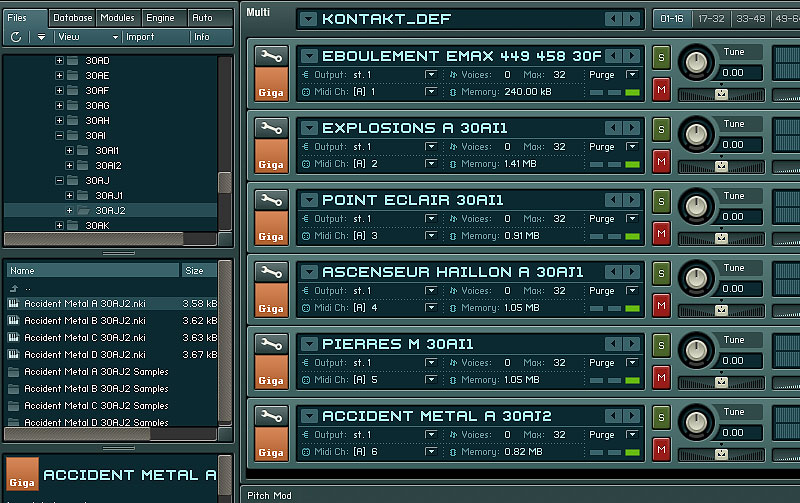Viewport: 800px width, 503px height.
Task: Click the Giga icon of EXPLOSIONS A 30AI1
Action: 271,156
